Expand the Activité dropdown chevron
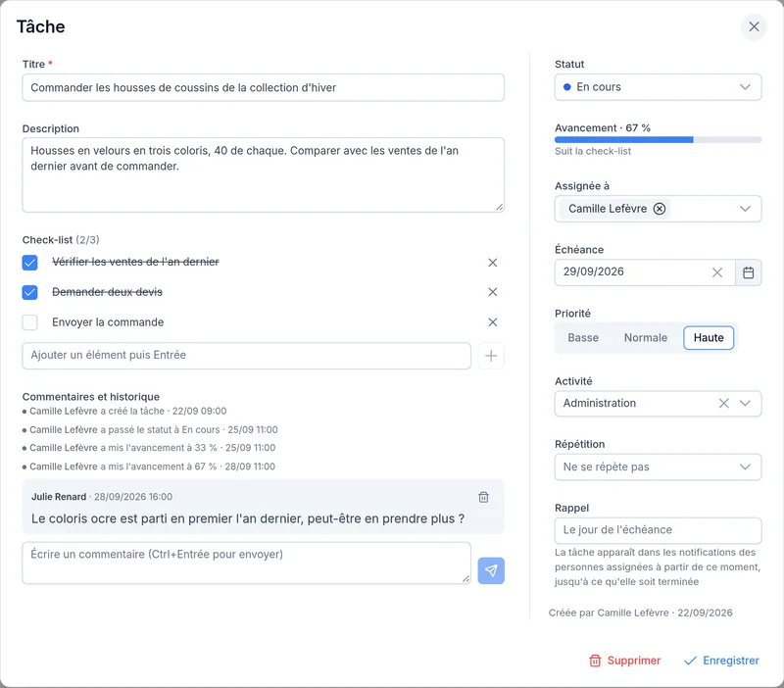Screen dimensions: 784x688 tap(745, 403)
